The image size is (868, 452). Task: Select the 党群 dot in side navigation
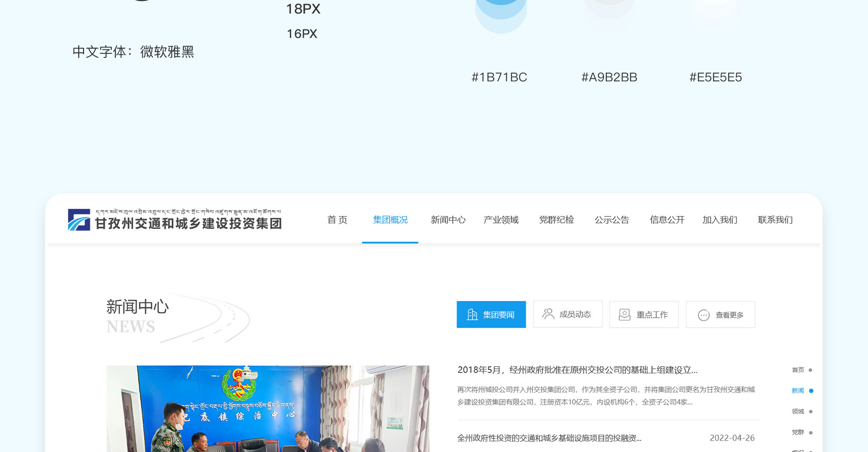(811, 433)
